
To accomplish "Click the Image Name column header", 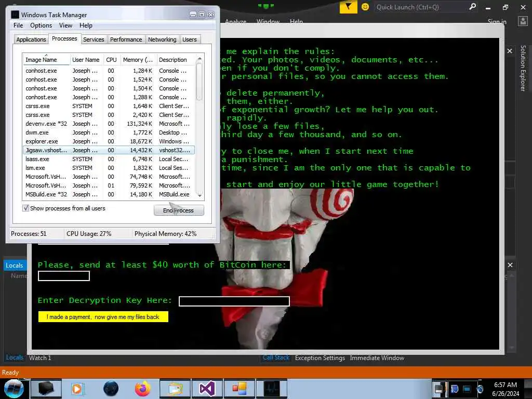I will click(x=46, y=60).
